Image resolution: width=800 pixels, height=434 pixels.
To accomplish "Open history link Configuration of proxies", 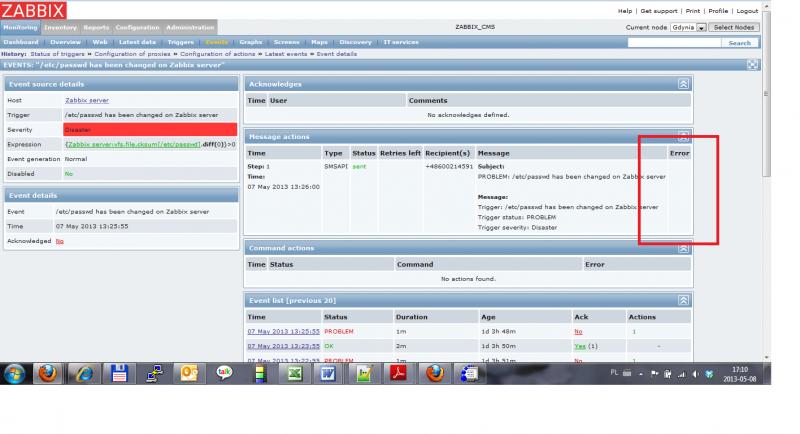I will 132,54.
